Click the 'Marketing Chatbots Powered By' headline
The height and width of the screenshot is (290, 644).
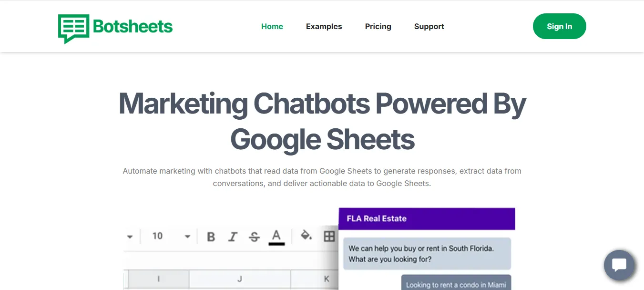point(322,121)
